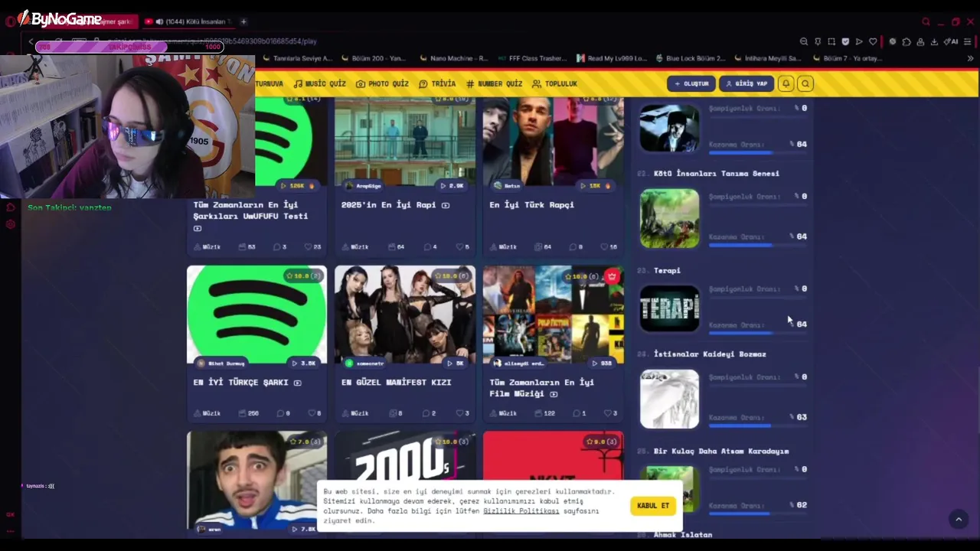Open site search magnifier next to bell
Screen dimensions: 980x551
(x=805, y=83)
